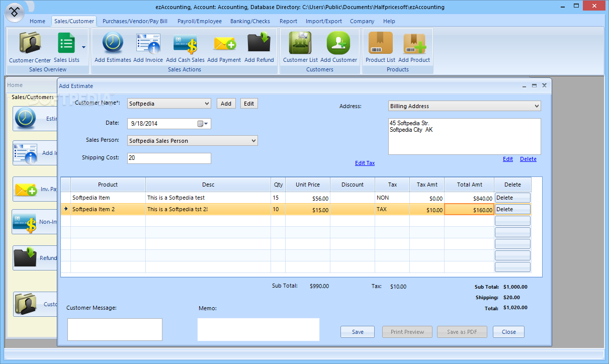Click the Add Customer ribbon icon

click(x=338, y=48)
